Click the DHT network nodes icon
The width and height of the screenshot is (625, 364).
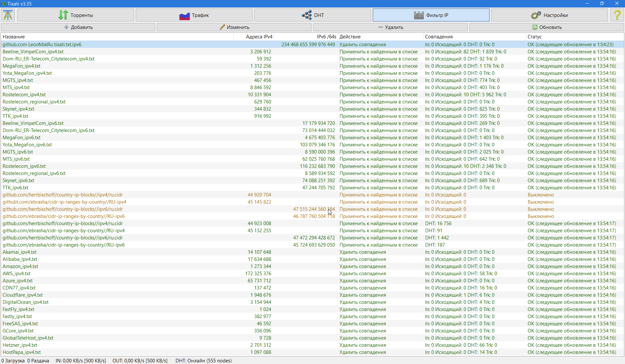[x=307, y=15]
